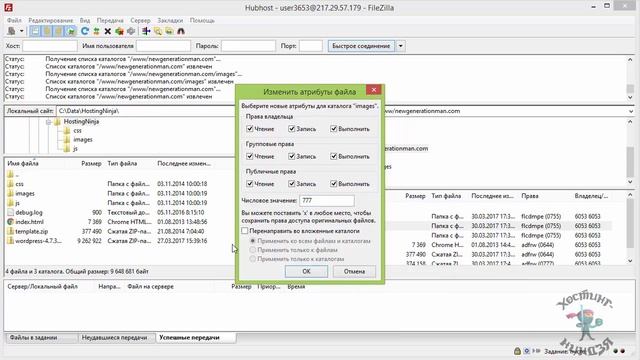Click the HostingNinja folder icon in tree
Screen dimensions: 640x360
(58, 121)
